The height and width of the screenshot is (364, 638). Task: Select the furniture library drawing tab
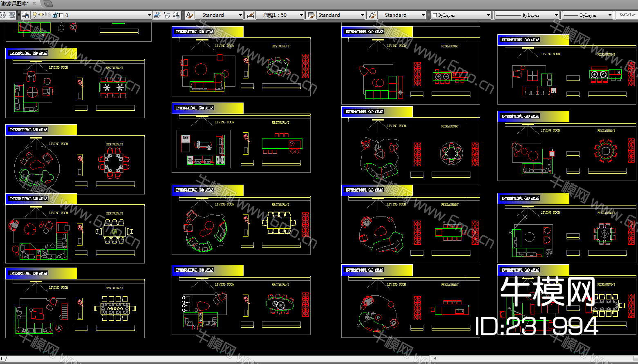[x=15, y=4]
